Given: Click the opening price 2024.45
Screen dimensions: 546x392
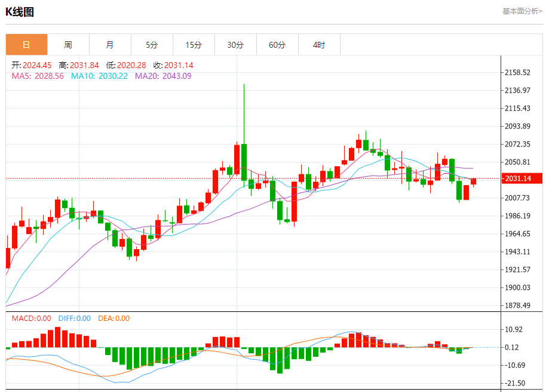Looking at the screenshot, I should pos(37,65).
